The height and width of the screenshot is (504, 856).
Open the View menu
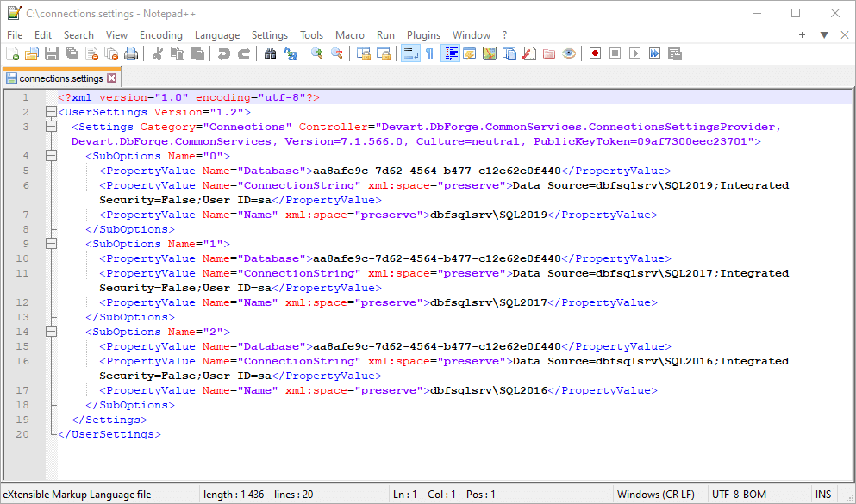[x=117, y=35]
